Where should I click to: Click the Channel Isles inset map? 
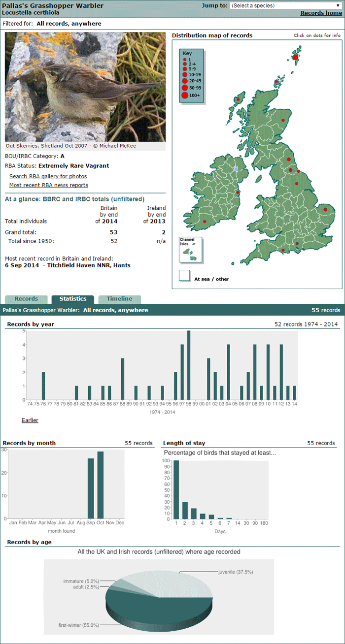click(190, 249)
